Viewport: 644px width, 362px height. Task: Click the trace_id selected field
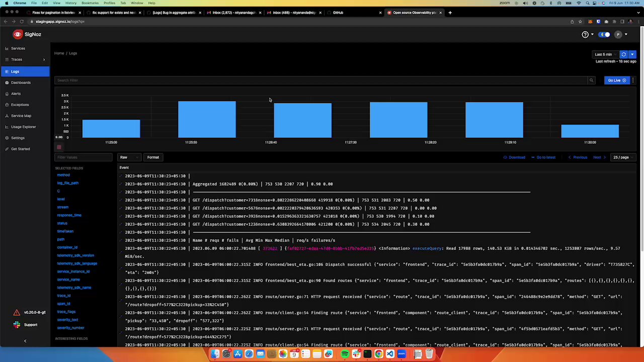pyautogui.click(x=63, y=296)
